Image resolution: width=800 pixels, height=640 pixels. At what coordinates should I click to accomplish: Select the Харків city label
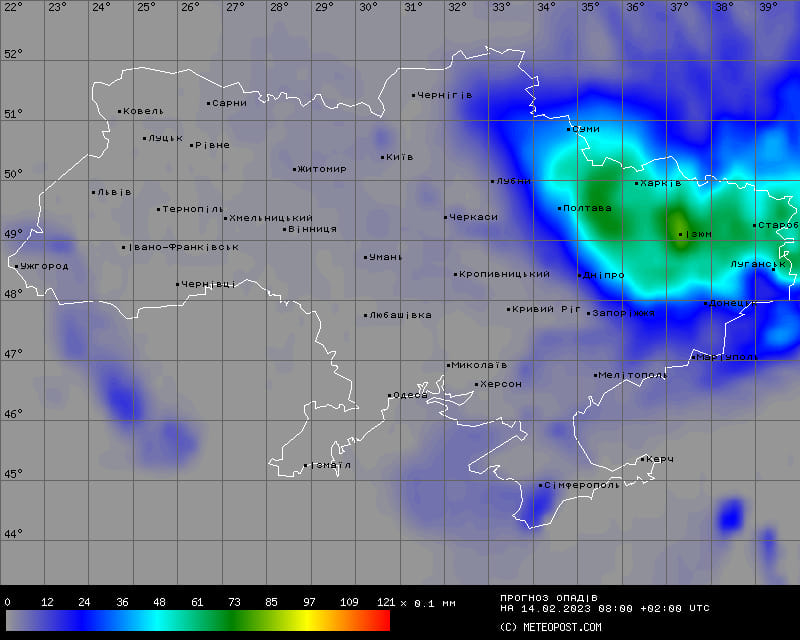[660, 183]
